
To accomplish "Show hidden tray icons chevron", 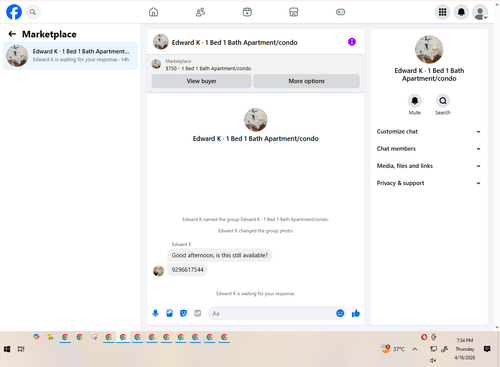I will click(415, 349).
